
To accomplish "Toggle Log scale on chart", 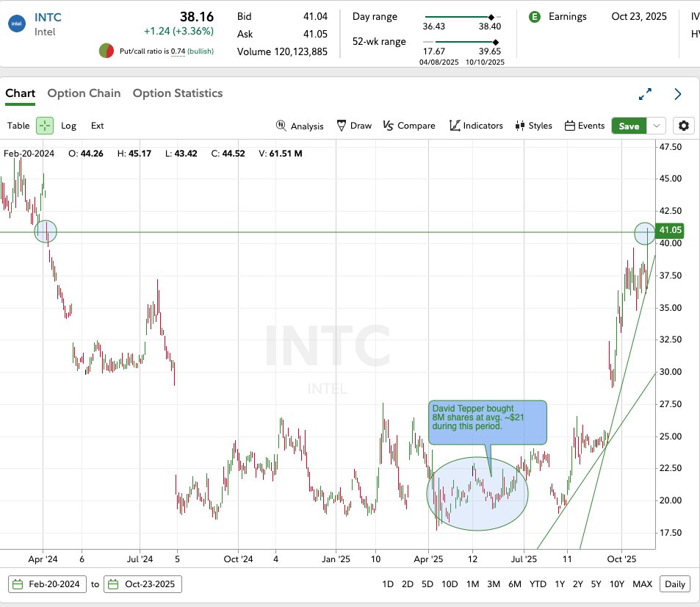I will pyautogui.click(x=68, y=126).
